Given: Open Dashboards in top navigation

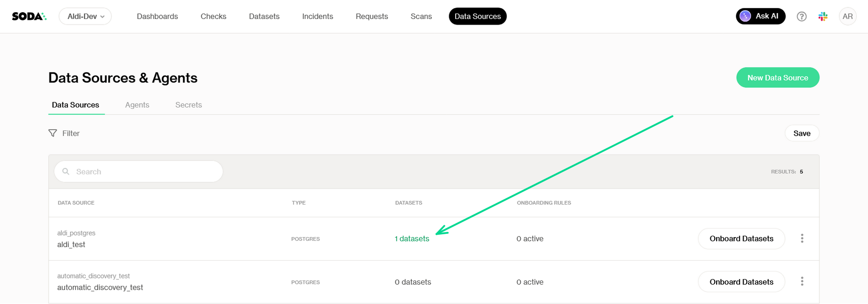Looking at the screenshot, I should 157,16.
